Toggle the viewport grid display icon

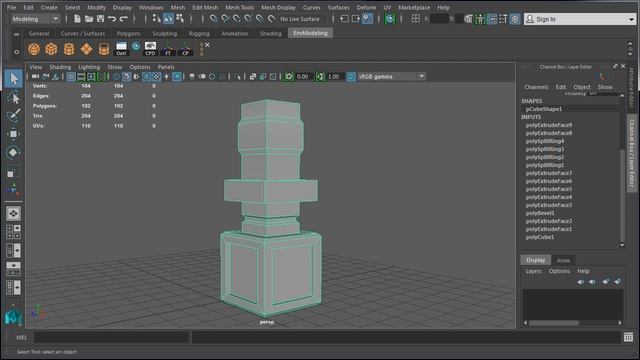[71, 76]
